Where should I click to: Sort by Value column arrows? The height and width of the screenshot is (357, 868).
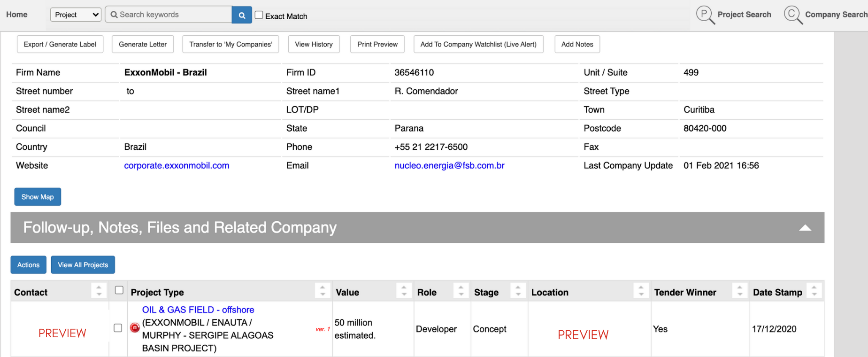404,291
